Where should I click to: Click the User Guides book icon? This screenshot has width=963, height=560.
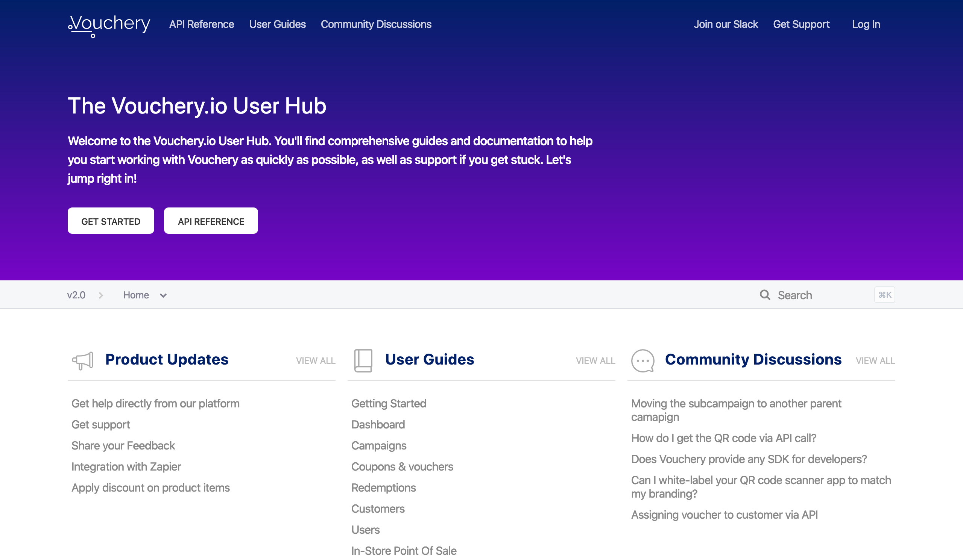(363, 360)
